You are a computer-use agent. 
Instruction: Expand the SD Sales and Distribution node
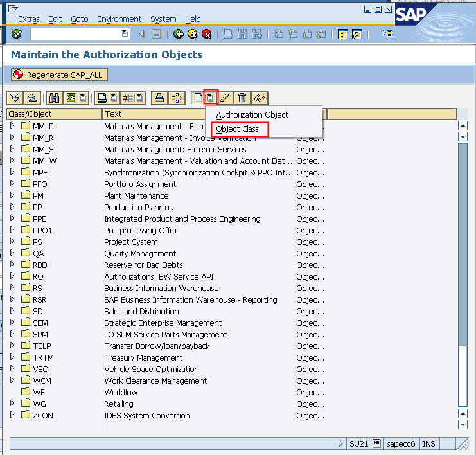pyautogui.click(x=12, y=311)
